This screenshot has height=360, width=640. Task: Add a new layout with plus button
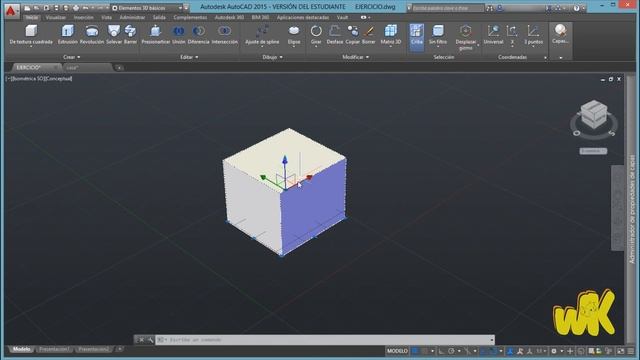[119, 349]
